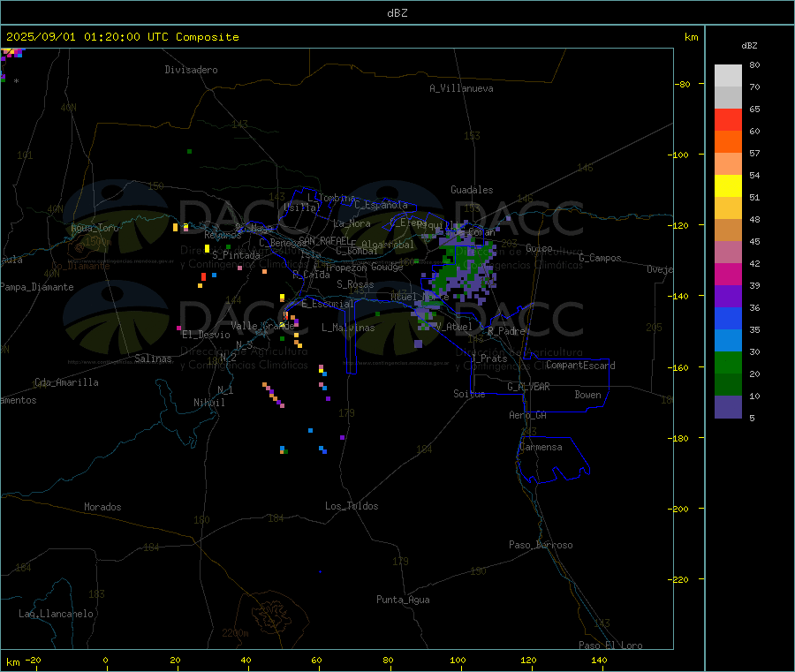Click the dBZ title at the top

397,12
